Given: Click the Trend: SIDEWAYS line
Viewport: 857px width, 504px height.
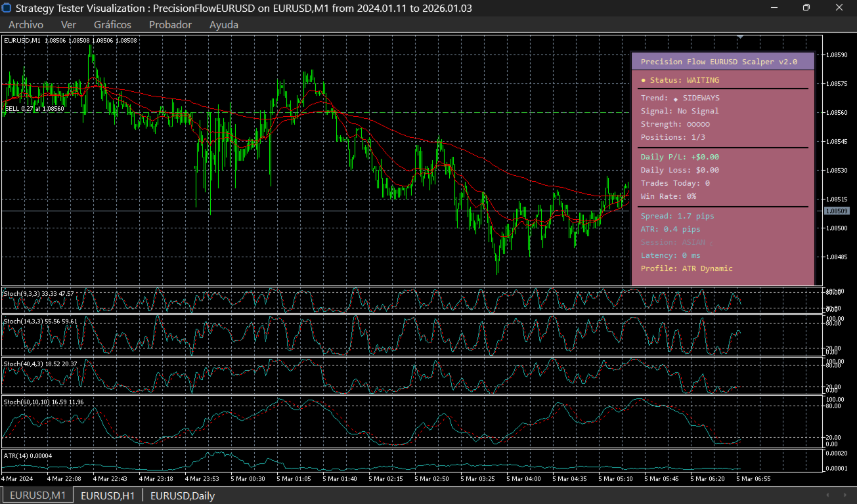Looking at the screenshot, I should 680,98.
